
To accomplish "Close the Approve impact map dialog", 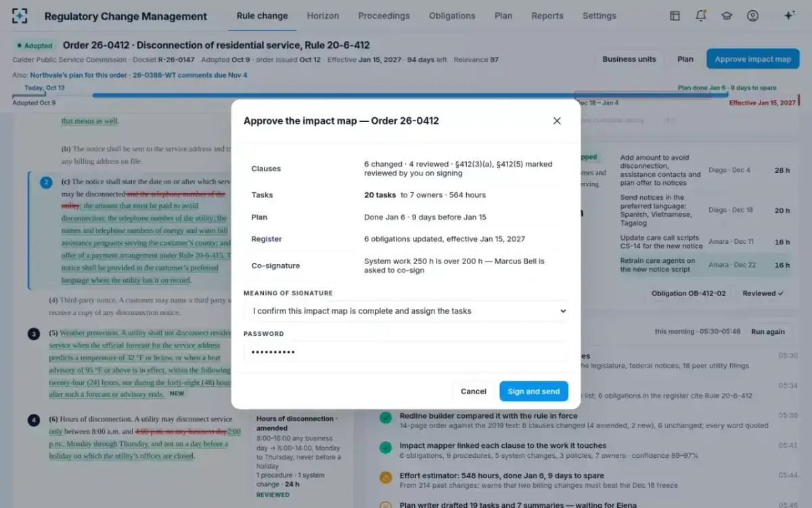I will 557,121.
